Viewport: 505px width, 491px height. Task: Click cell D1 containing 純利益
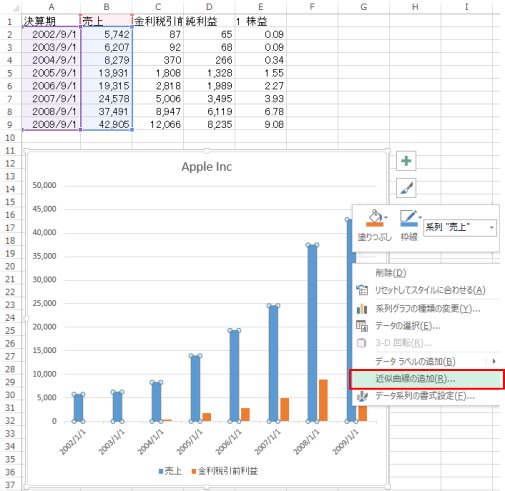[x=209, y=21]
